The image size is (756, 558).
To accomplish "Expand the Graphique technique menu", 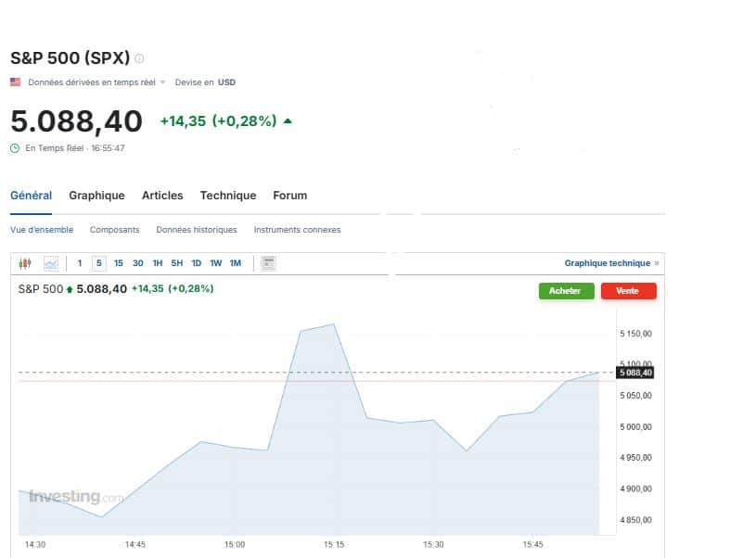I will click(x=611, y=263).
